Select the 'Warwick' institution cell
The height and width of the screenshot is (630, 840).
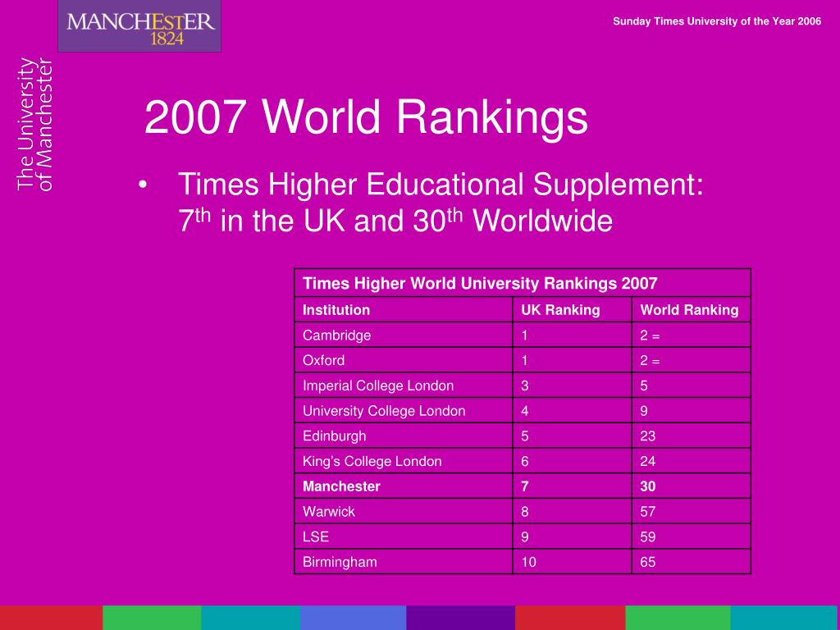404,511
